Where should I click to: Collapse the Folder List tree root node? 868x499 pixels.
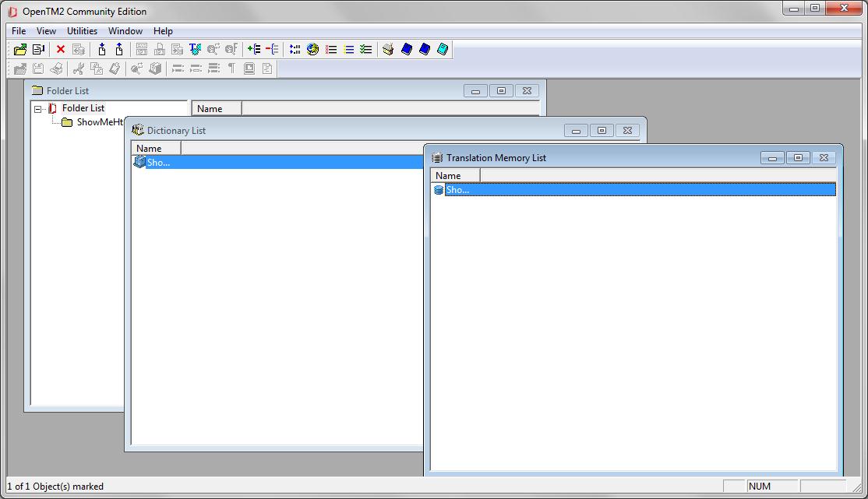point(37,109)
